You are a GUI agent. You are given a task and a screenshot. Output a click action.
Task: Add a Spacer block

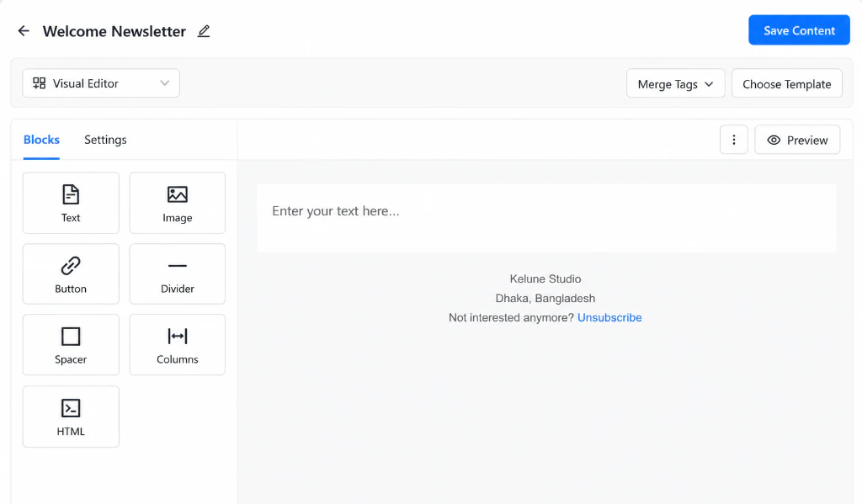point(71,345)
